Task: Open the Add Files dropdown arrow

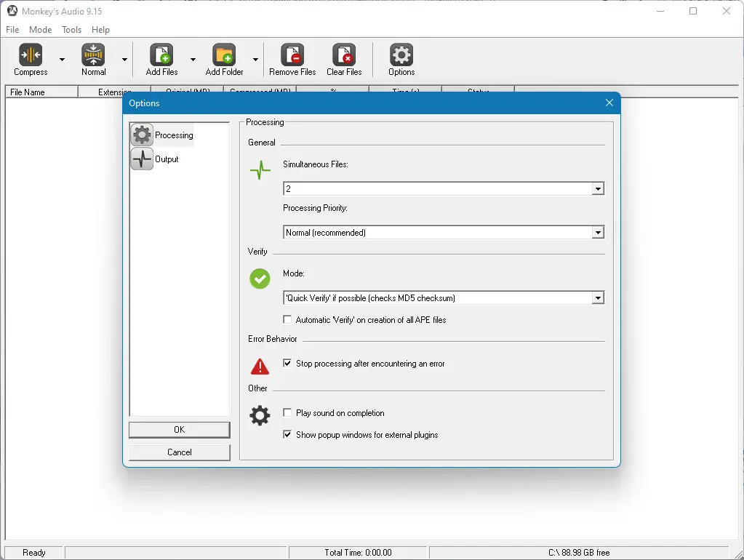Action: click(193, 60)
